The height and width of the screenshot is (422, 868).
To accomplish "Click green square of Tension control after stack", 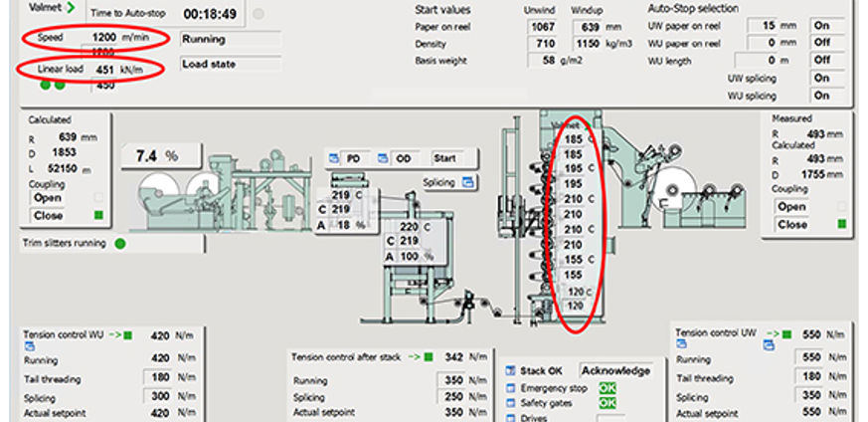I will [x=428, y=357].
